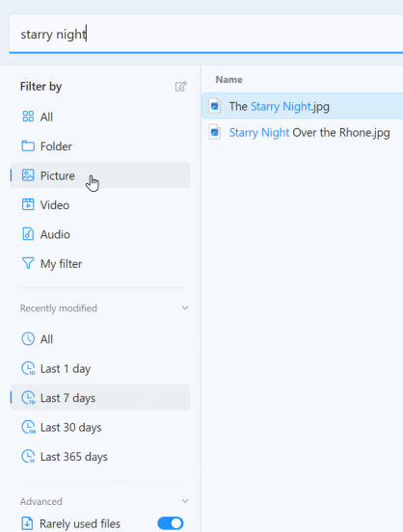This screenshot has height=532, width=403.
Task: Select The Starry Night.jpg result
Action: [303, 106]
